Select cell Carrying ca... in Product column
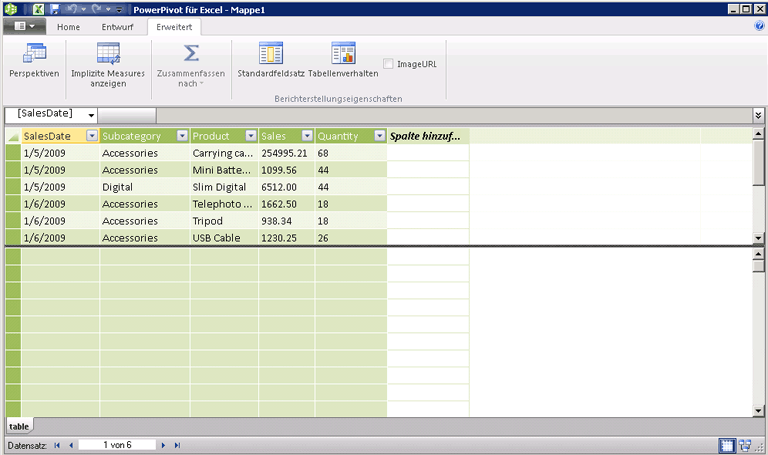 (x=224, y=153)
